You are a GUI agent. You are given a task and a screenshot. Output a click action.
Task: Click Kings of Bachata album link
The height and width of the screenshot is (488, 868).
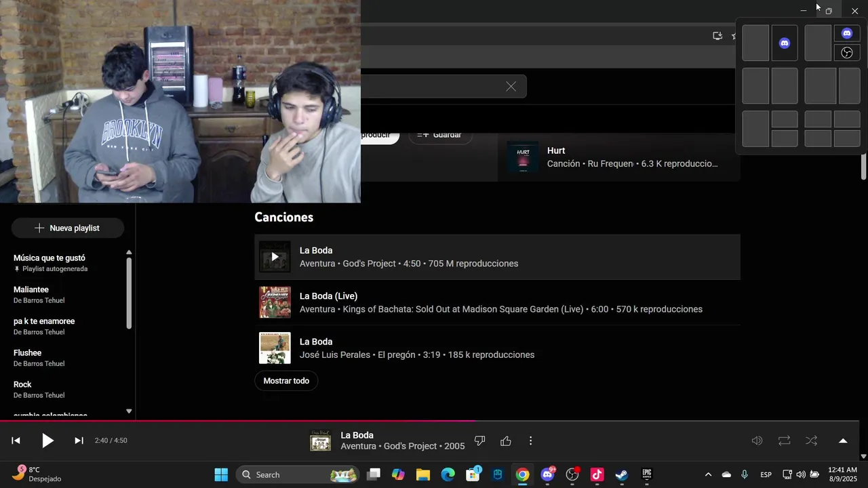(463, 309)
